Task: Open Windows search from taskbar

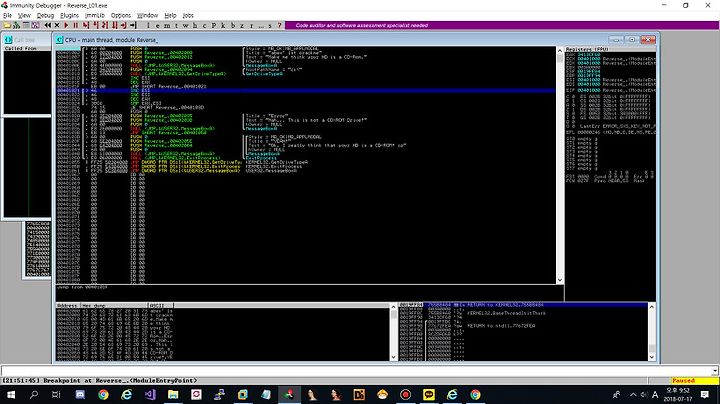Action: 34,394
